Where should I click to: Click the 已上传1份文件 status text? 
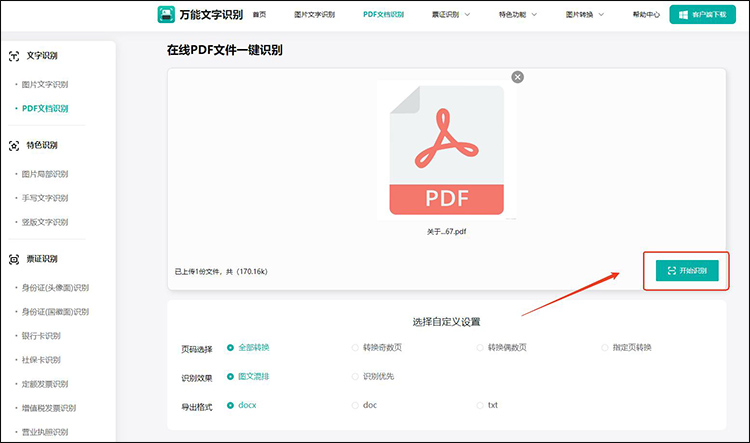tap(221, 272)
